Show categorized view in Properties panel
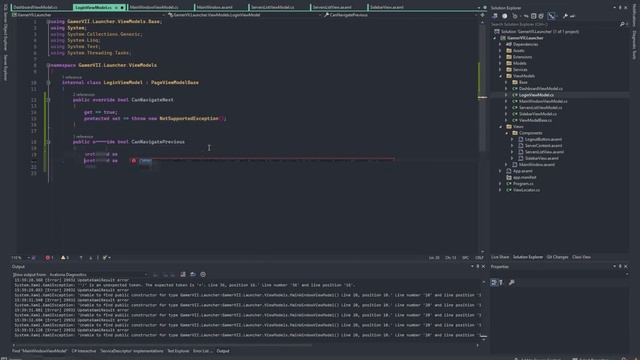This screenshot has height=360, width=640. tap(494, 282)
